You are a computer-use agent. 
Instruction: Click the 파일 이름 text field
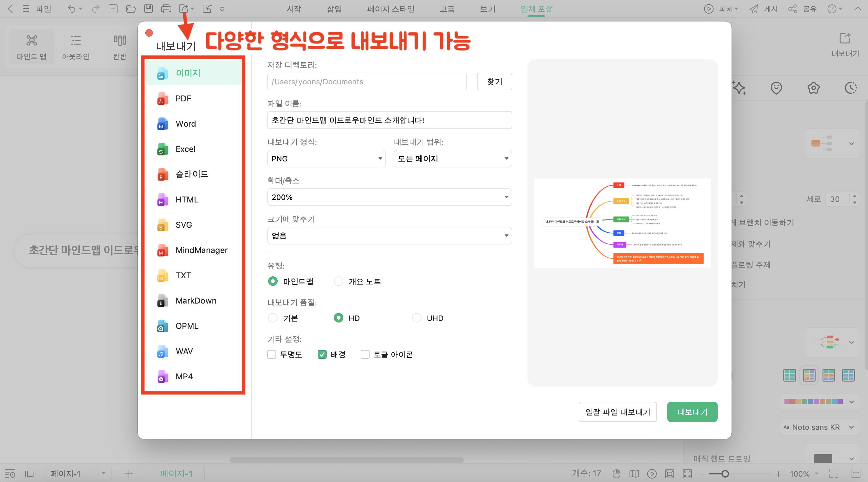(389, 120)
